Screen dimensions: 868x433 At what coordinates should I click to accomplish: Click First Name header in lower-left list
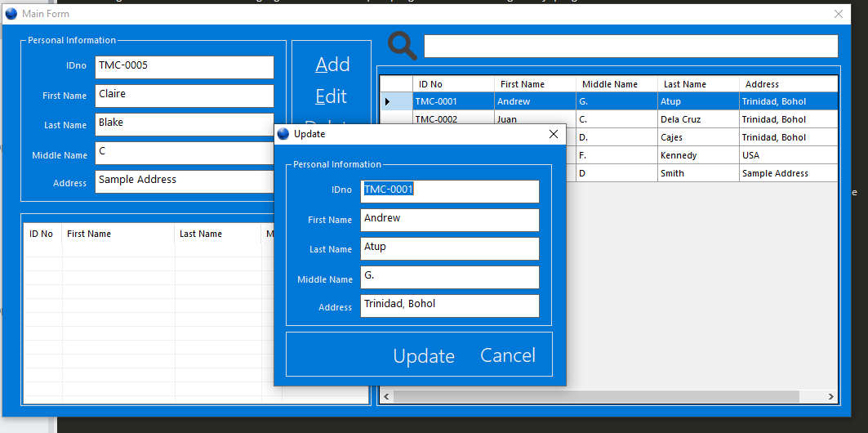point(118,234)
